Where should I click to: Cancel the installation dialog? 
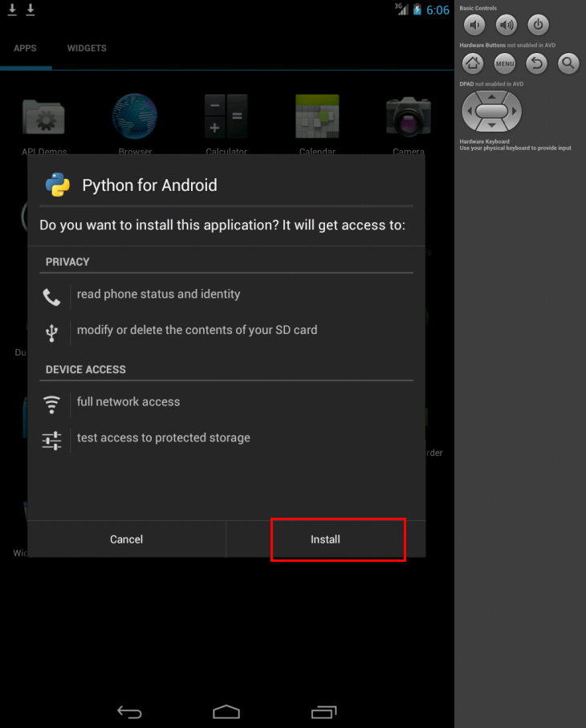pos(126,539)
